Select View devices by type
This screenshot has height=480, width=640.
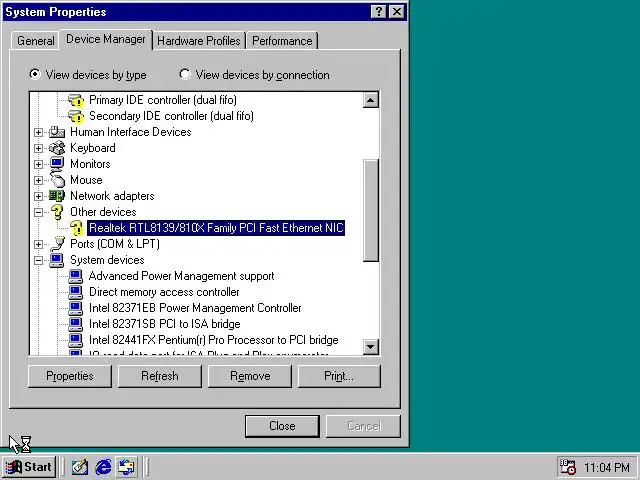(88, 75)
